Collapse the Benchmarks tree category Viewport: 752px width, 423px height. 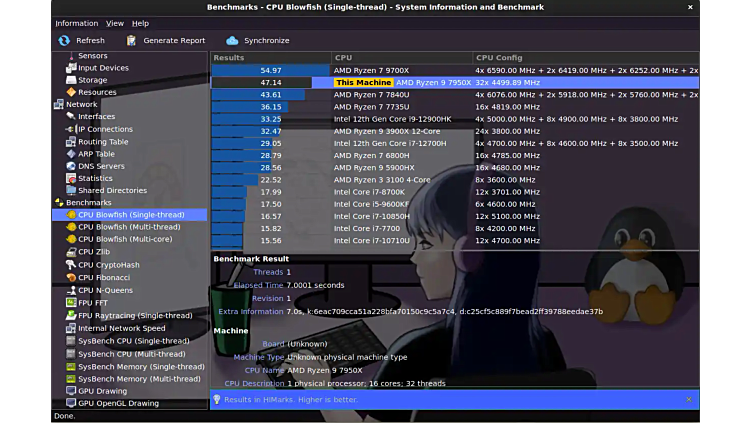click(59, 202)
